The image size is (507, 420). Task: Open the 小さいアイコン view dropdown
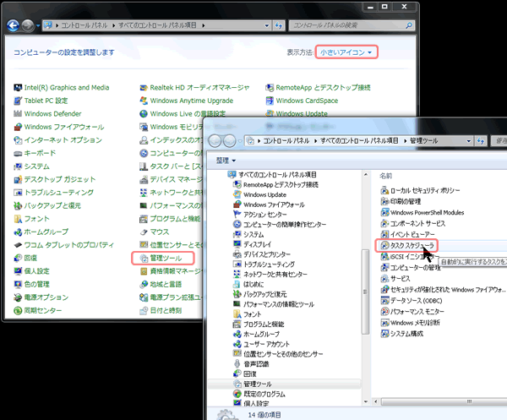point(346,52)
